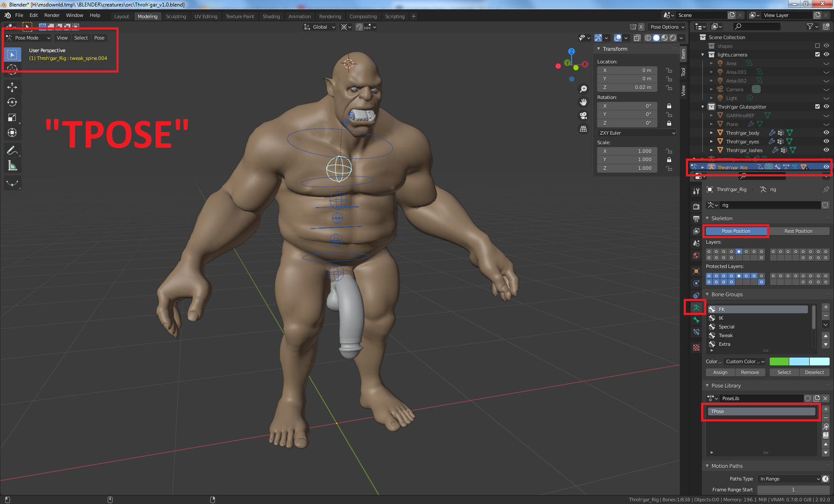Viewport: 834px width, 504px height.
Task: Toggle viewport overlays button
Action: pos(617,38)
